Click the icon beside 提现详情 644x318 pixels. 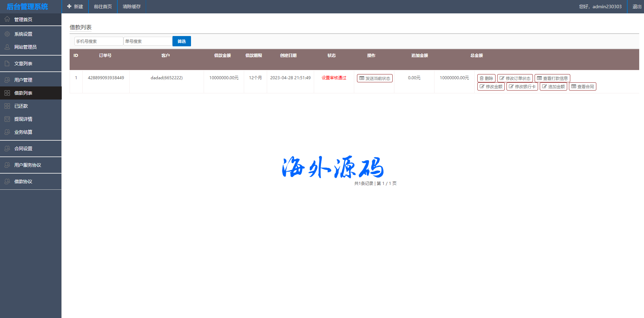7,119
